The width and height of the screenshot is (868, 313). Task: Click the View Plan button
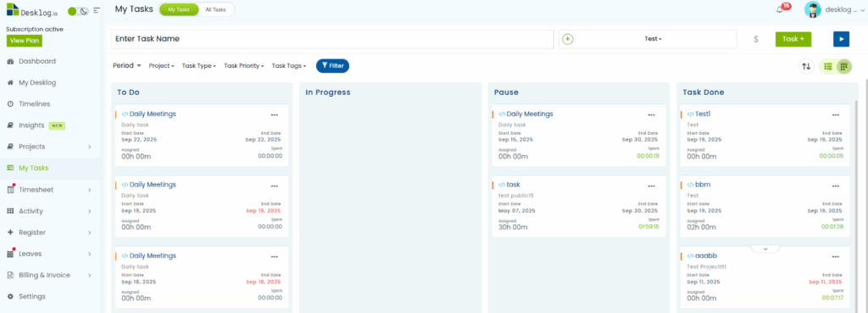[25, 41]
